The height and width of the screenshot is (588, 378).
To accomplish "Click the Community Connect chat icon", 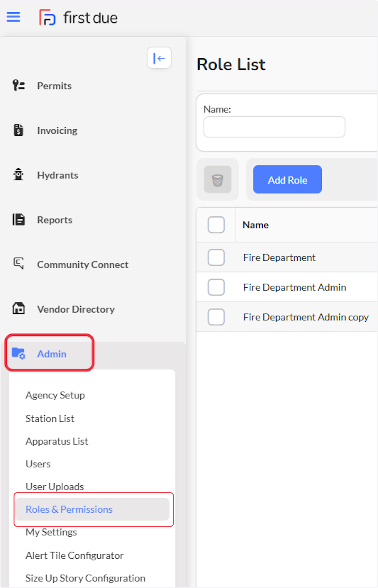I will point(19,263).
